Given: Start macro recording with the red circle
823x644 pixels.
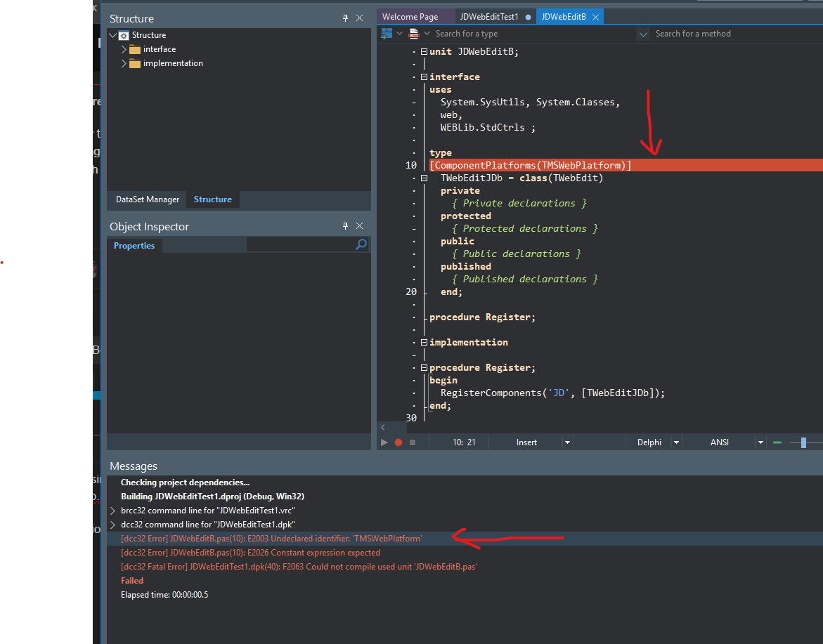Looking at the screenshot, I should tap(398, 442).
